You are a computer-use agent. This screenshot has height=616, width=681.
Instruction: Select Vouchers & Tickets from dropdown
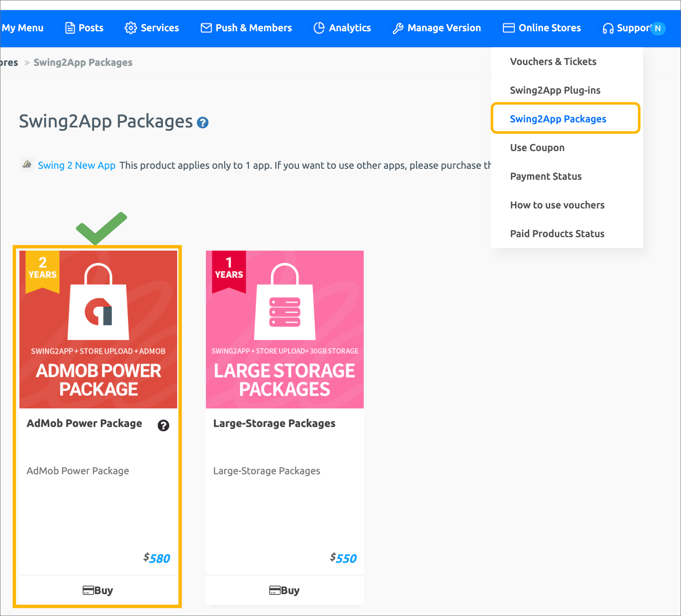(x=553, y=62)
